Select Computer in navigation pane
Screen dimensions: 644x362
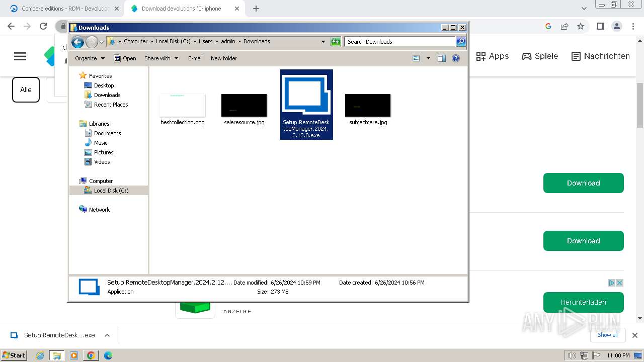pyautogui.click(x=101, y=181)
